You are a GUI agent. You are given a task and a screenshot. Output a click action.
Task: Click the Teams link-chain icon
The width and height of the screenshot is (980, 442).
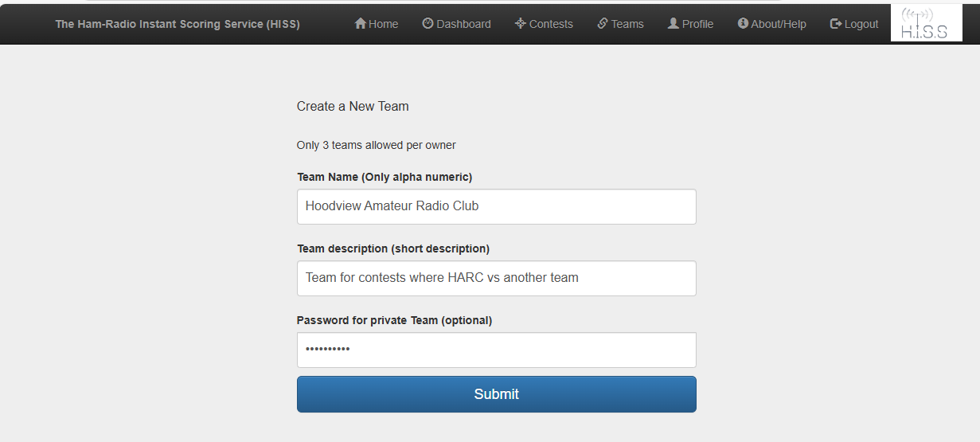coord(603,24)
